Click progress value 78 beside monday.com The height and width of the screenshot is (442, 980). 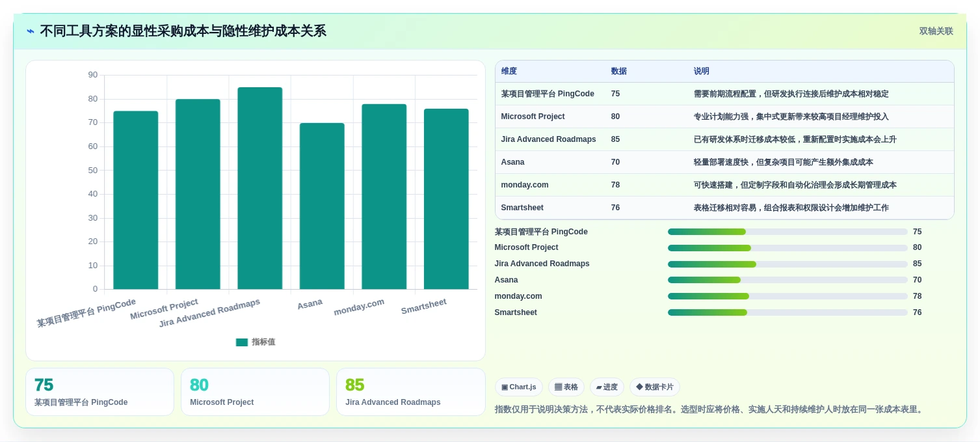918,296
